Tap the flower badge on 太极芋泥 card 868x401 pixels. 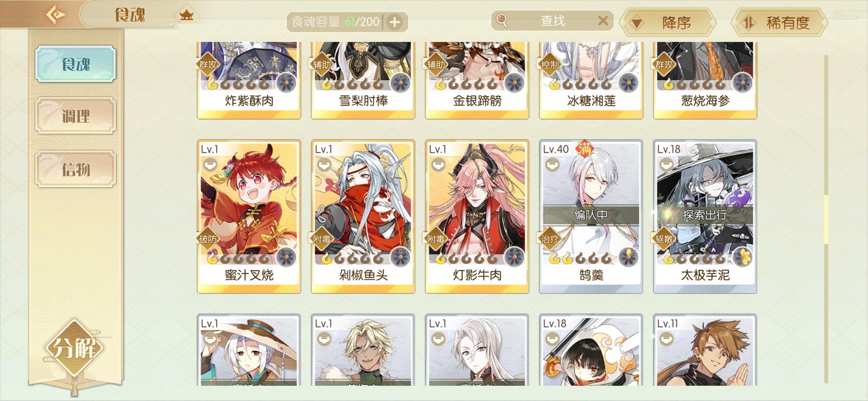click(x=742, y=257)
